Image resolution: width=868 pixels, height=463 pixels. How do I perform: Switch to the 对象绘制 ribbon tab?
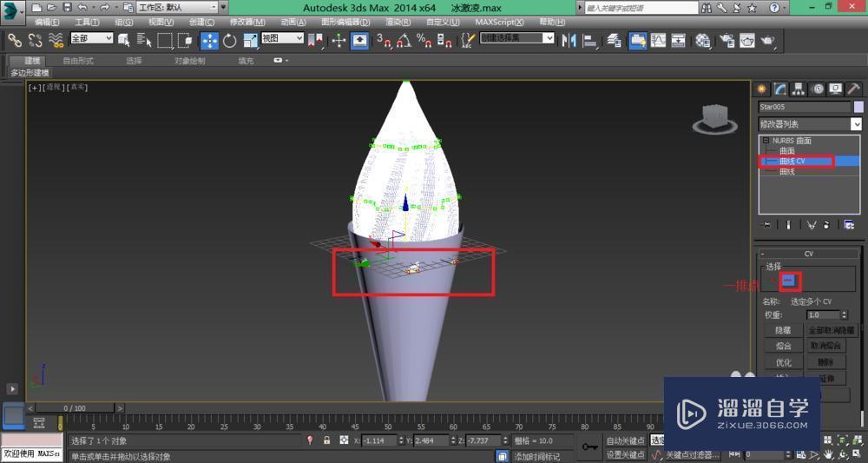(x=189, y=61)
